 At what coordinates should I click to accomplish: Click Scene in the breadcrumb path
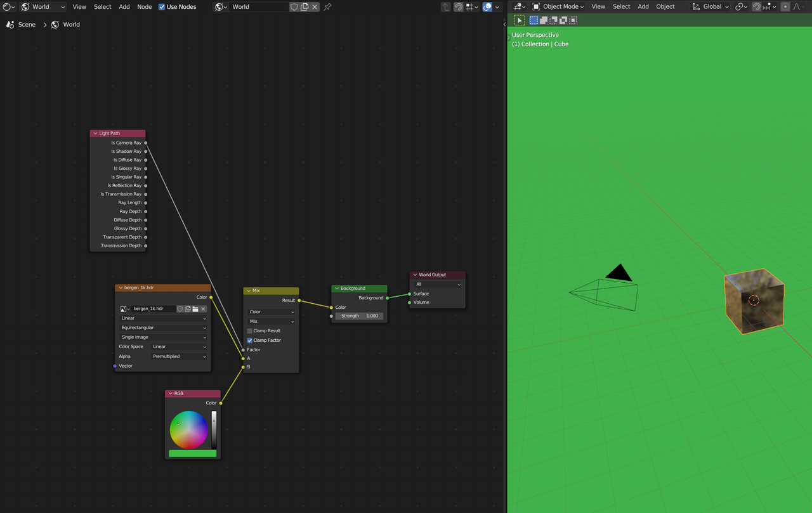click(27, 25)
